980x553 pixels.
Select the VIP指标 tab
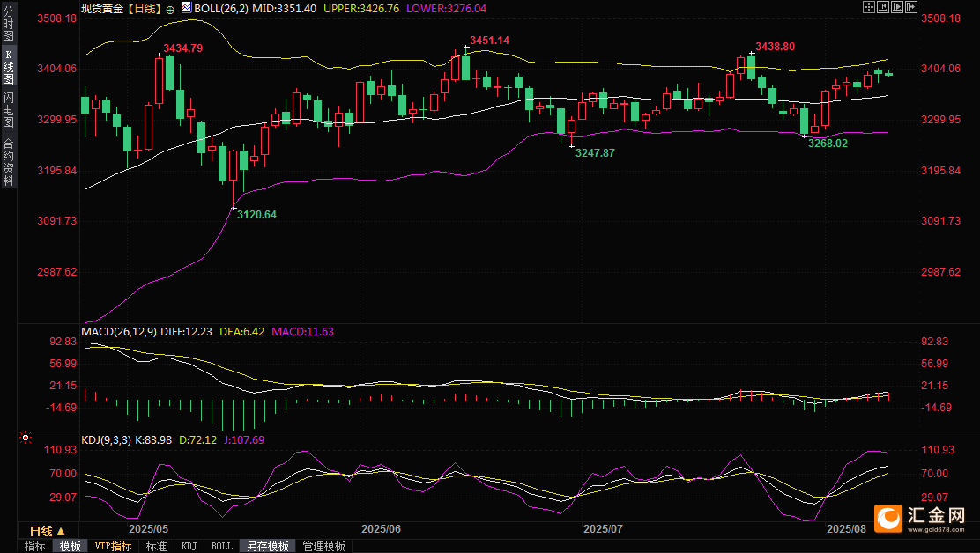pos(113,546)
